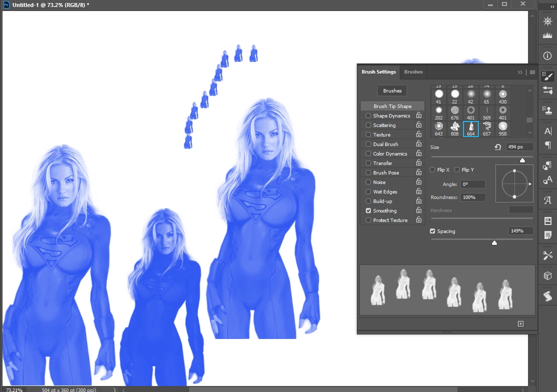Enable the Dual Brush checkbox
Screen dimensions: 557x392
[x=368, y=144]
